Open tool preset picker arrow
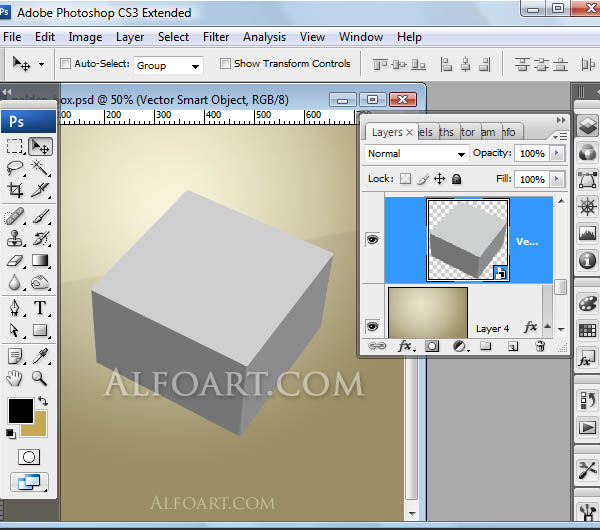The image size is (600, 530). click(x=41, y=64)
